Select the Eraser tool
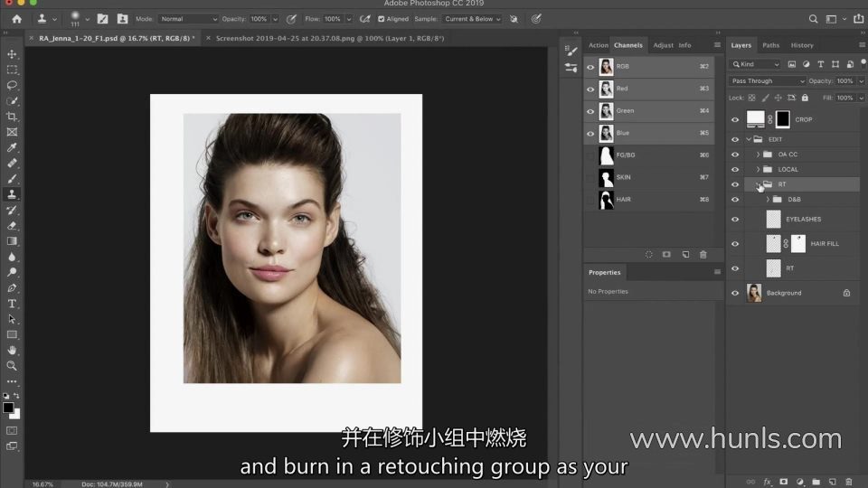Screen dimensions: 868x488 12,226
